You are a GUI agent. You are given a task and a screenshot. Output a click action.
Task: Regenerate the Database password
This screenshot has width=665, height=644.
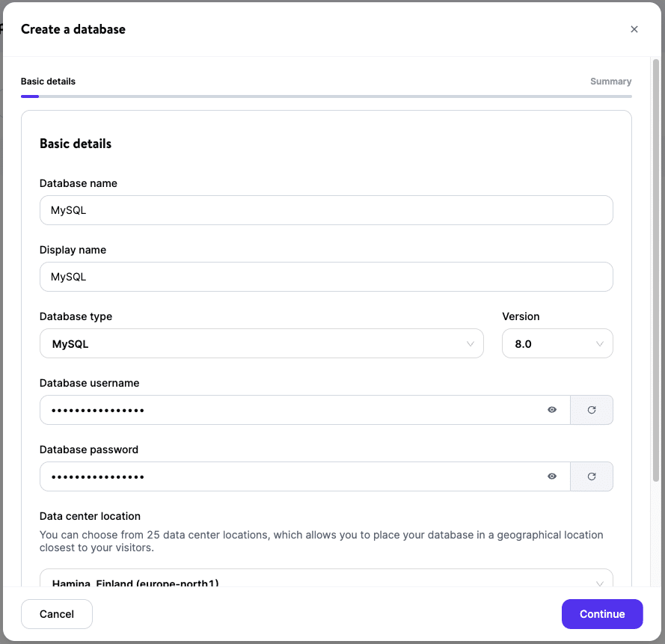[x=592, y=476]
